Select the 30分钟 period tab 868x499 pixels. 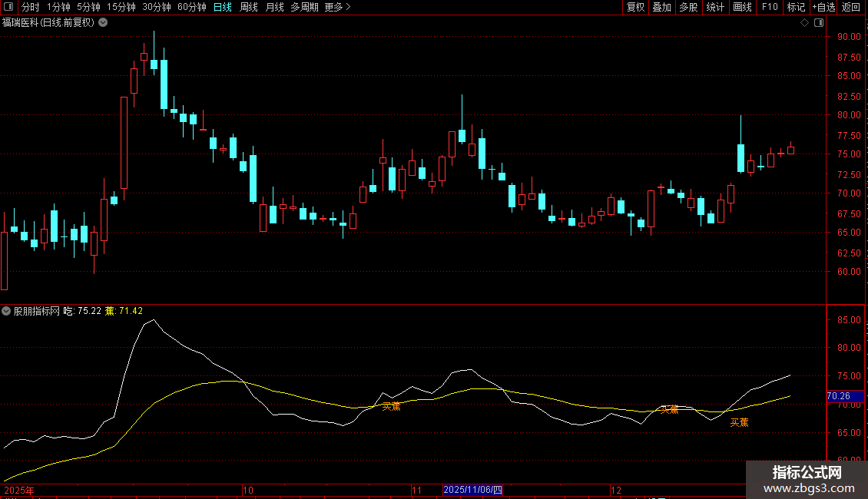coord(157,7)
